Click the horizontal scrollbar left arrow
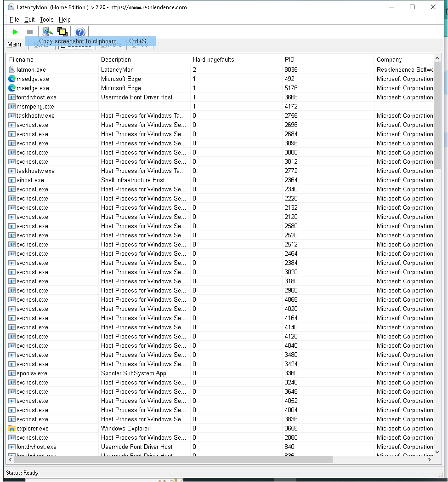 [10, 459]
